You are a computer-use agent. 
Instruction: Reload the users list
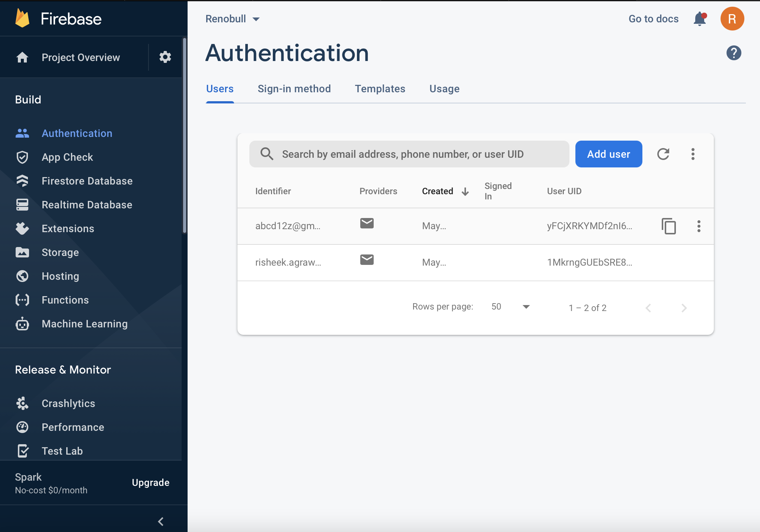click(663, 154)
